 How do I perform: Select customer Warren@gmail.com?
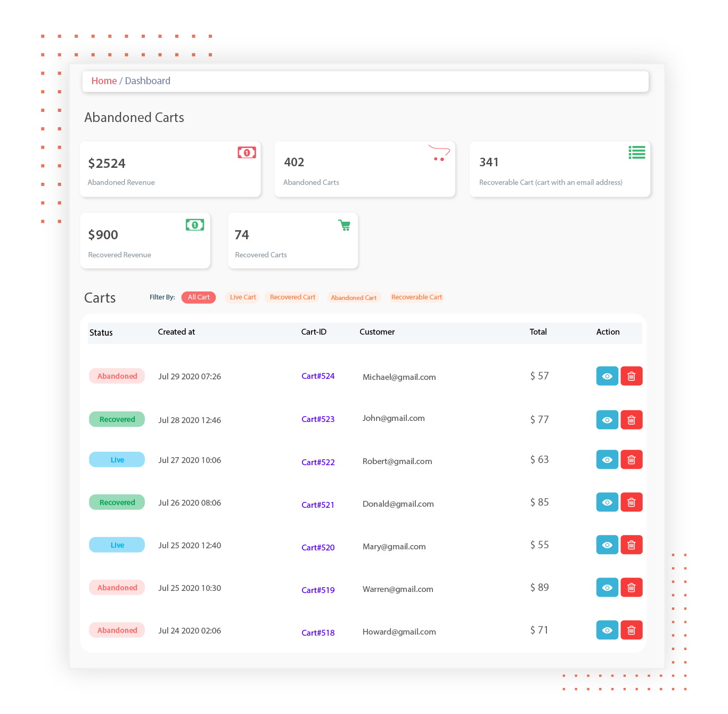coord(398,589)
